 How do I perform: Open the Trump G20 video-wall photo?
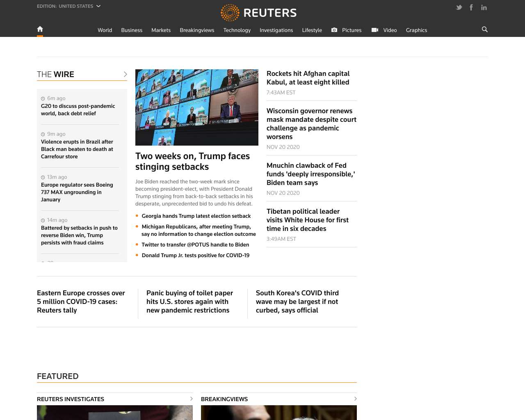click(197, 107)
